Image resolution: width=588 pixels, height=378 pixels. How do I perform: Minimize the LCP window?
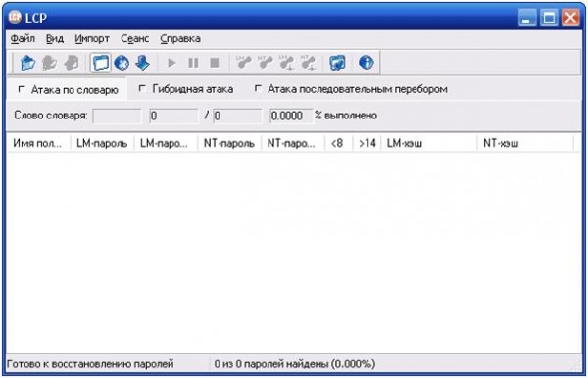pos(527,18)
